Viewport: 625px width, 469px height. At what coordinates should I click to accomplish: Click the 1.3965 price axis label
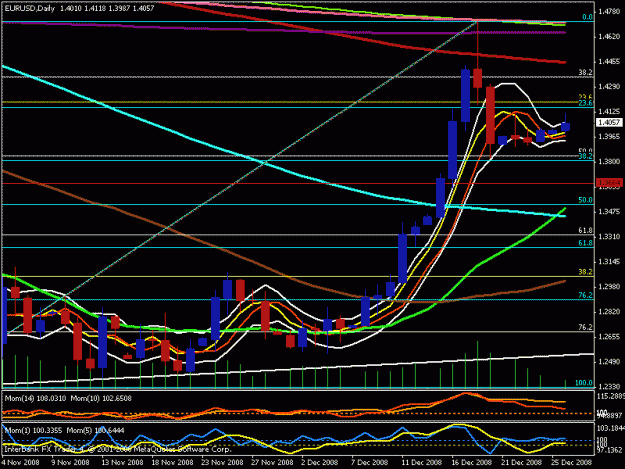609,136
